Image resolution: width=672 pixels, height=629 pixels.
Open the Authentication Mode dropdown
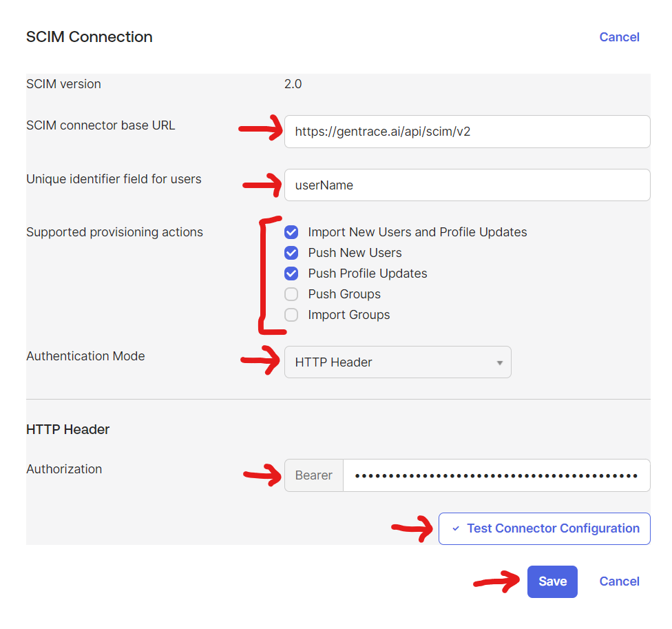click(398, 362)
